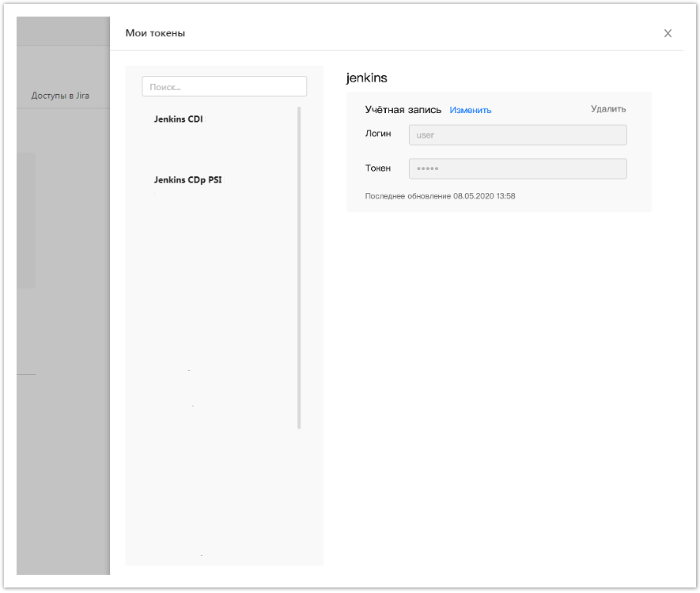
Task: Focus the Логин field containing user
Action: tap(517, 135)
